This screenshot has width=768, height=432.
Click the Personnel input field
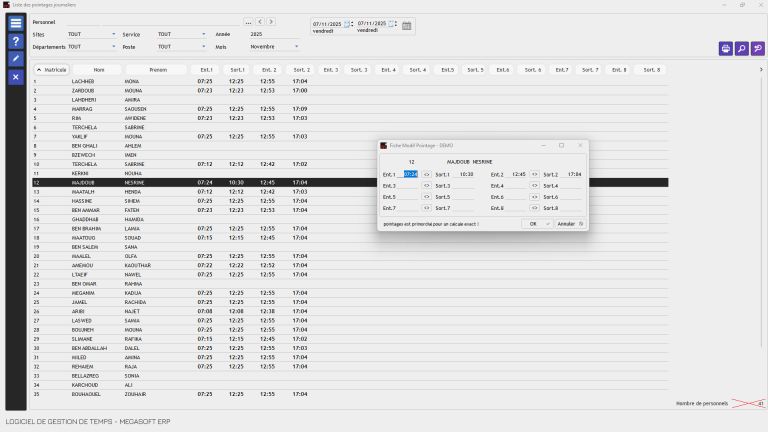154,22
